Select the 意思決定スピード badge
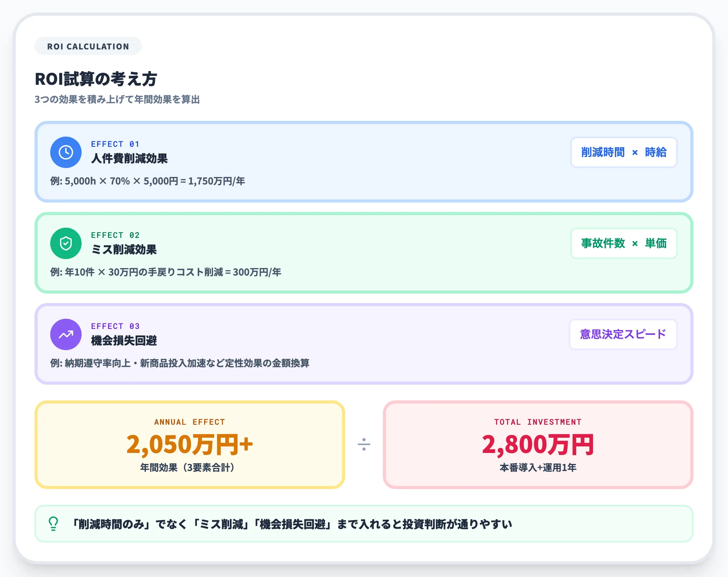Viewport: 728px width, 577px height. pyautogui.click(x=623, y=334)
